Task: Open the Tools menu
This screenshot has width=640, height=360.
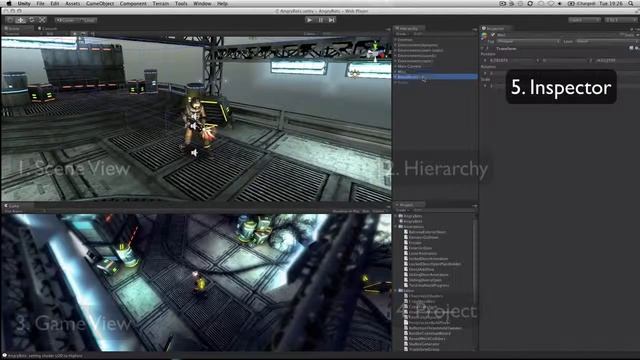Action: [181, 3]
